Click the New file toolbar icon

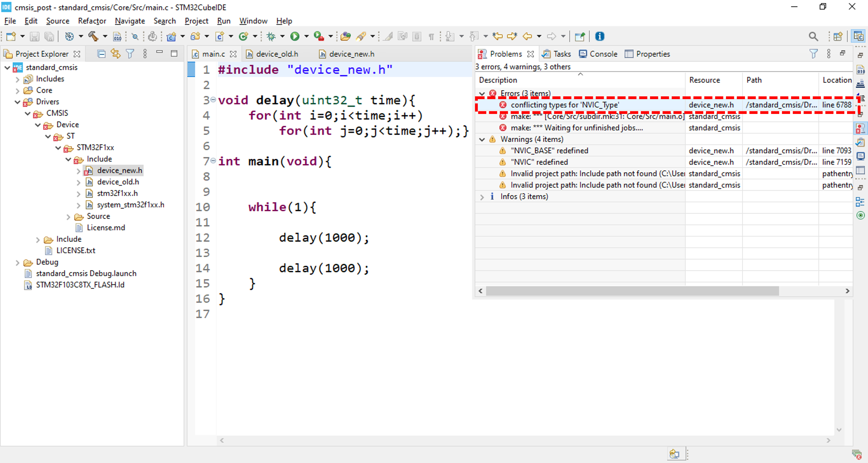coord(11,36)
